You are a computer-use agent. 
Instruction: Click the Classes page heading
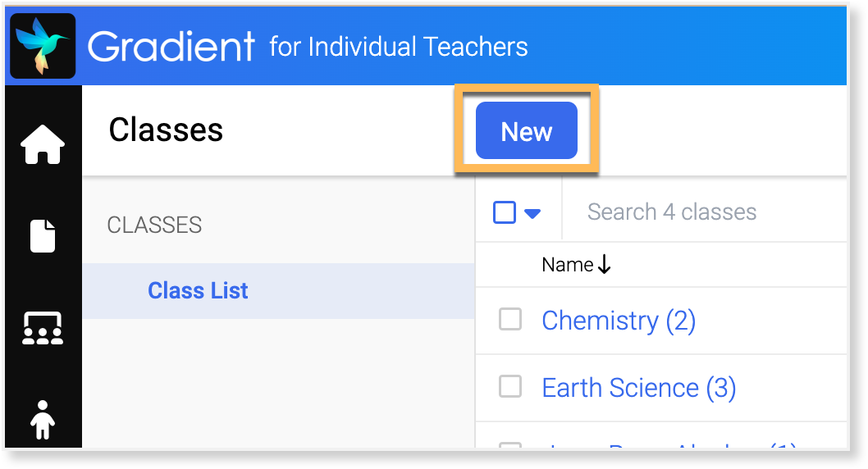pos(166,130)
